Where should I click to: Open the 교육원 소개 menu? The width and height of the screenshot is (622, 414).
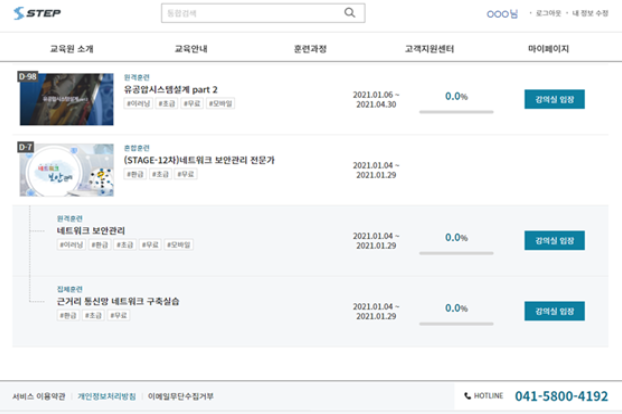pyautogui.click(x=71, y=49)
